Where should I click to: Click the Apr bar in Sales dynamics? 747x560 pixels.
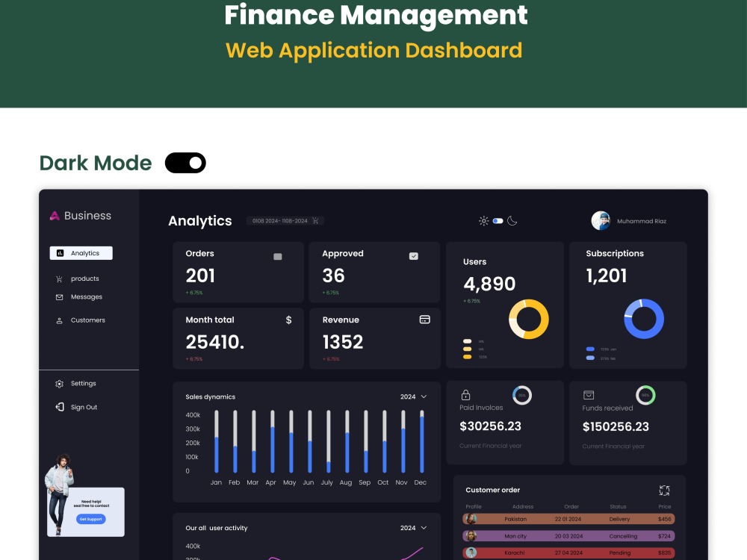pyautogui.click(x=273, y=441)
